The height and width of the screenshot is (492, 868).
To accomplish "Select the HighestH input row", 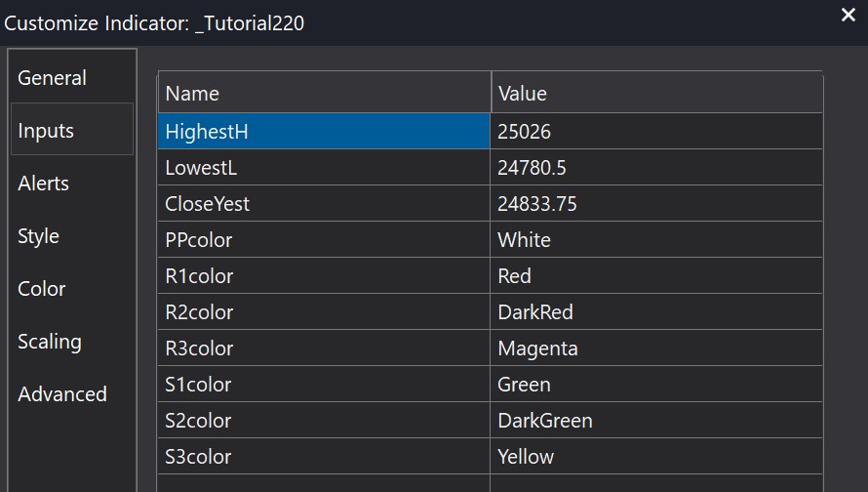I will tap(323, 131).
